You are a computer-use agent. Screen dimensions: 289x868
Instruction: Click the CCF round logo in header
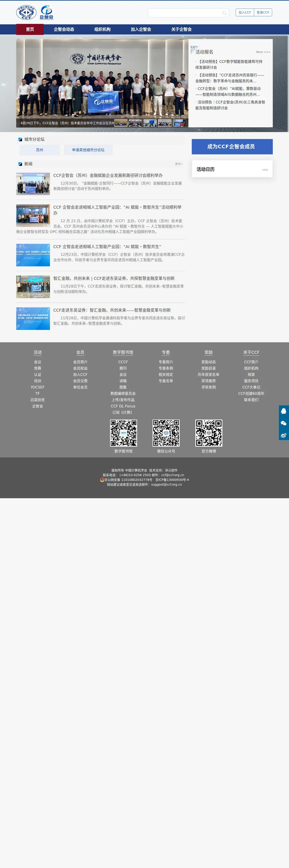point(26,12)
